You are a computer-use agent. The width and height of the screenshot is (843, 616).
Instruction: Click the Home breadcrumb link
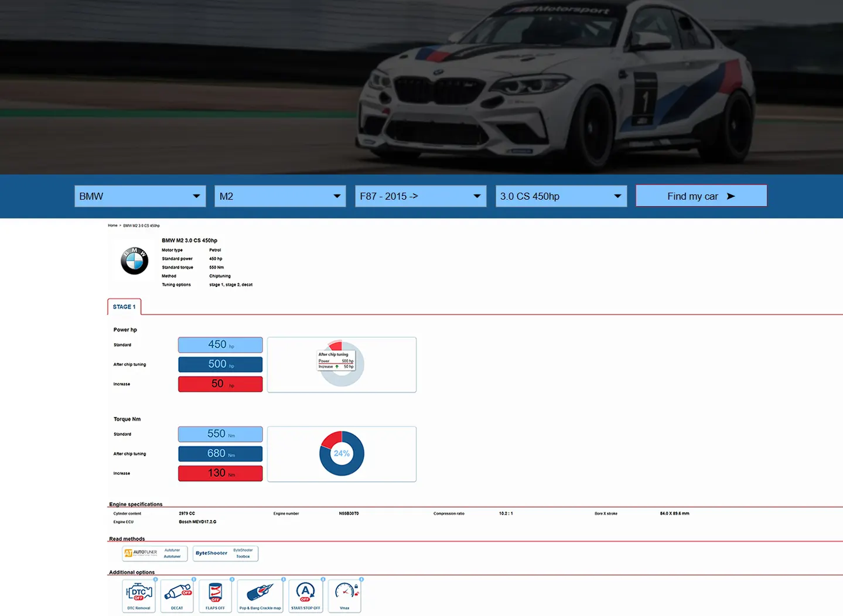point(112,225)
